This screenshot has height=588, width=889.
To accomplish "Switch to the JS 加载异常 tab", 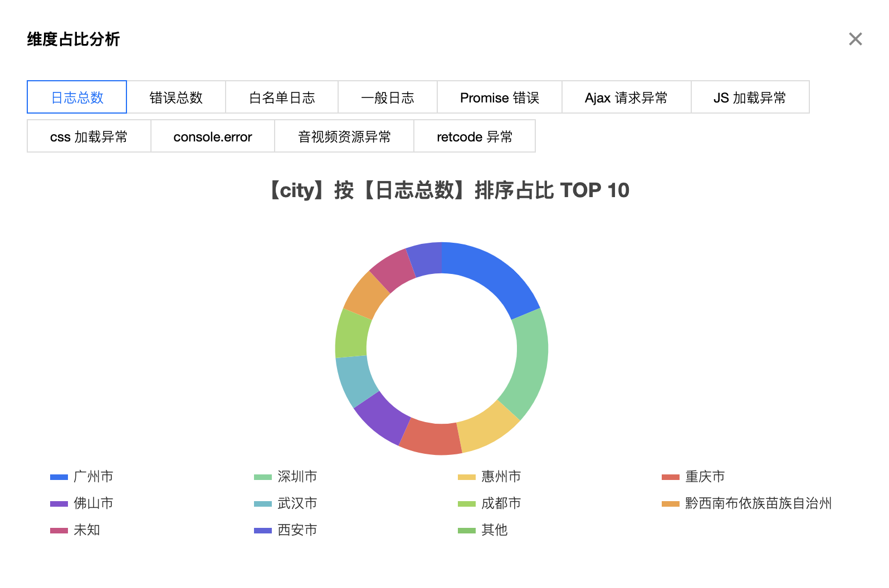I will (750, 97).
